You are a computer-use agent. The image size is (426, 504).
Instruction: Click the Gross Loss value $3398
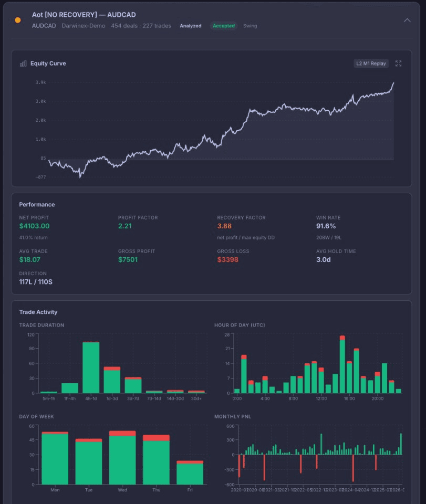227,259
